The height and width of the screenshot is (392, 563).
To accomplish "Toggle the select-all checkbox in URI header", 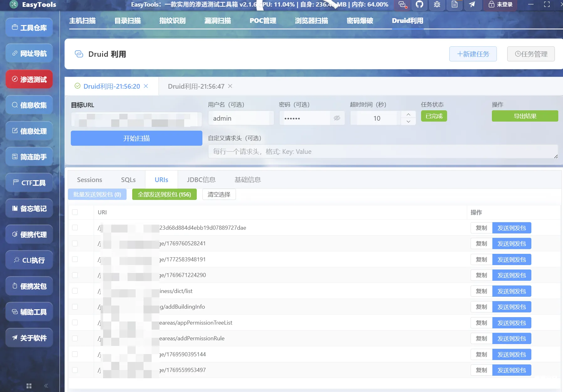I will click(x=75, y=212).
